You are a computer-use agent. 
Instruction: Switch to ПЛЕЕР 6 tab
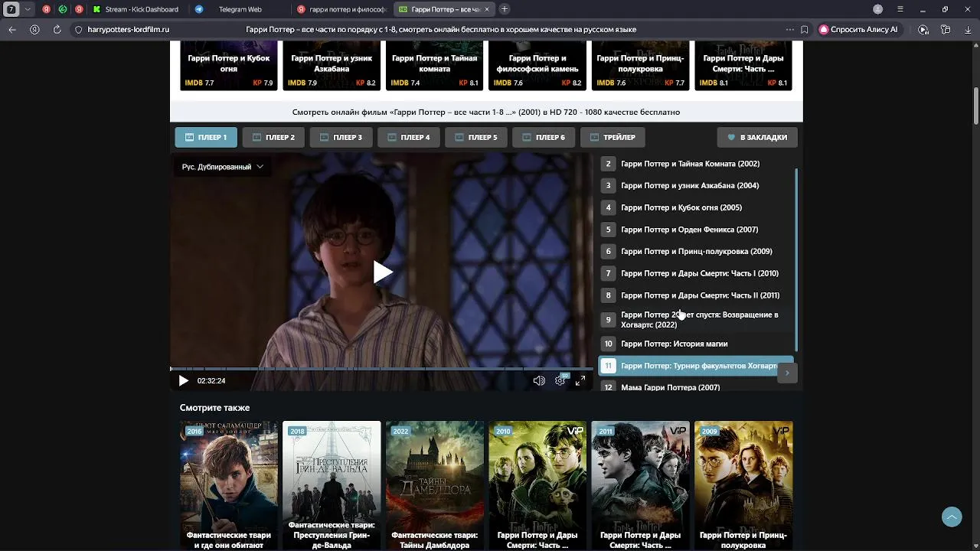(543, 137)
